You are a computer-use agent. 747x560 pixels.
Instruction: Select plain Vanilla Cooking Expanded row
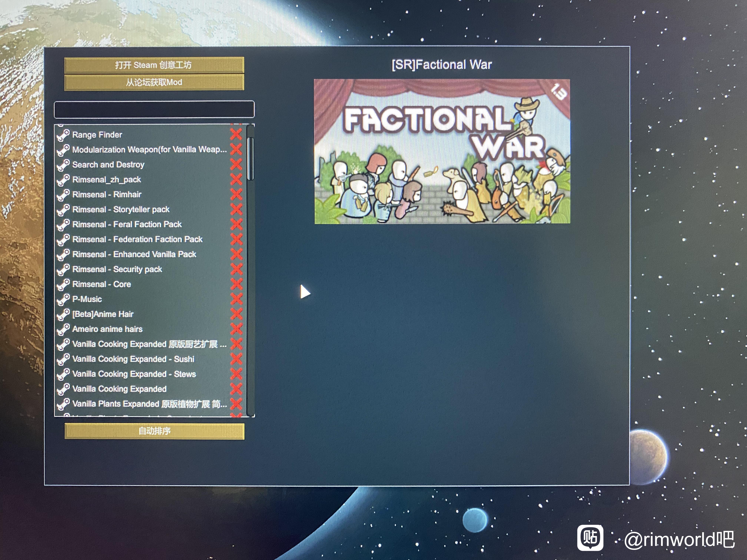(151, 389)
